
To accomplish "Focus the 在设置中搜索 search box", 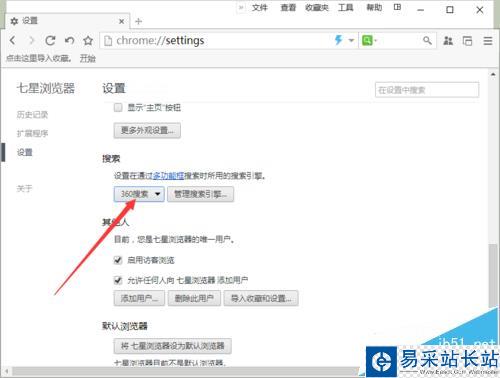I will (427, 90).
